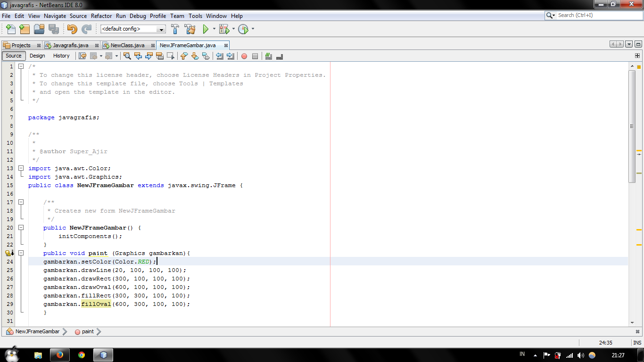Click the Comment lines icon
The image size is (644, 362).
click(269, 56)
